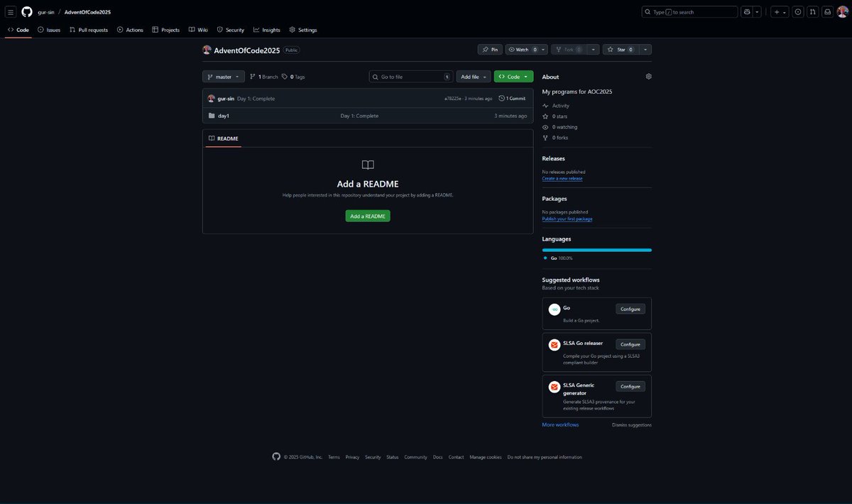Click the Watch button
This screenshot has width=852, height=504.
click(x=523, y=50)
